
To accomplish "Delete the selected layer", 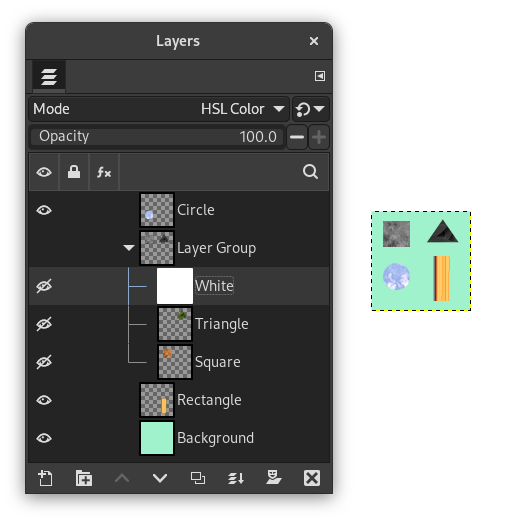I will 312,478.
